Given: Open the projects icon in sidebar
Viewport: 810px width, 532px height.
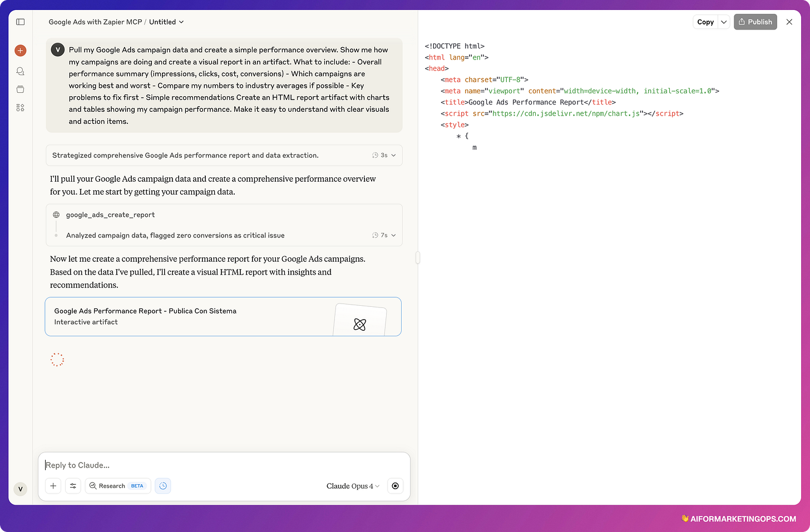Looking at the screenshot, I should click(21, 90).
